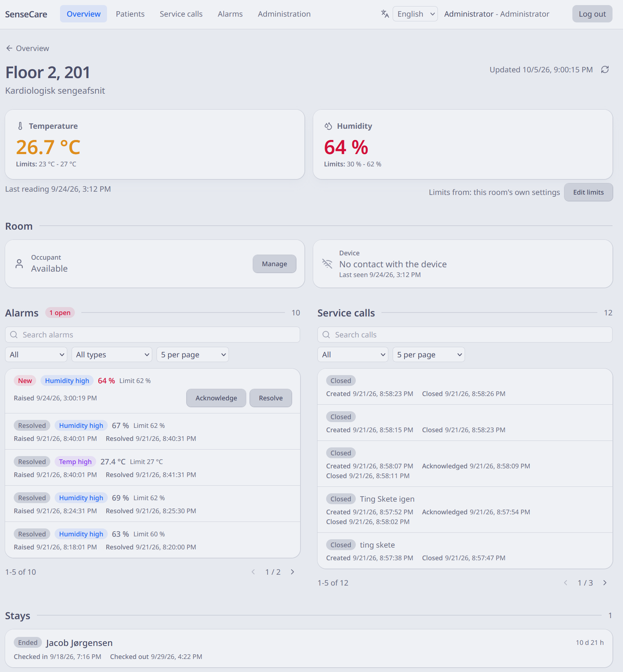The image size is (623, 672).
Task: Open the Patients tab
Action: (130, 14)
